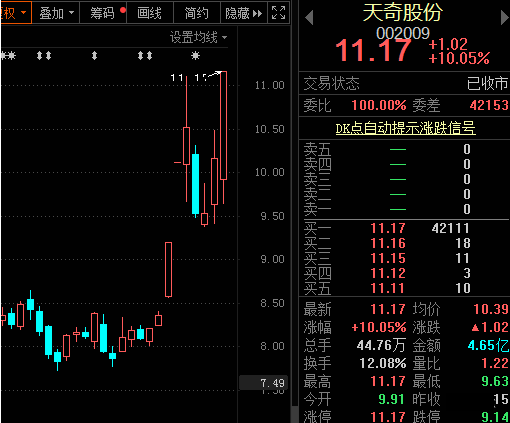Click the 买四 price 11.12
Screen dimensions: 510x423
pyautogui.click(x=388, y=273)
